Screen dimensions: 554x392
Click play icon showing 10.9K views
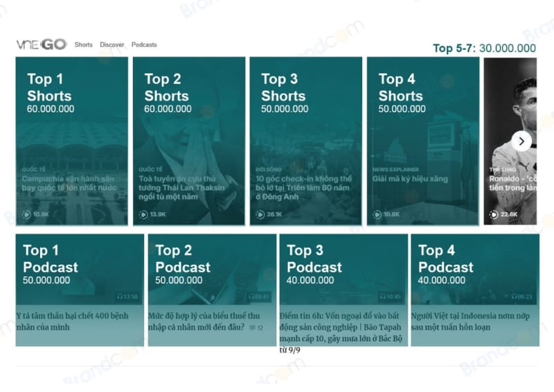pos(27,215)
